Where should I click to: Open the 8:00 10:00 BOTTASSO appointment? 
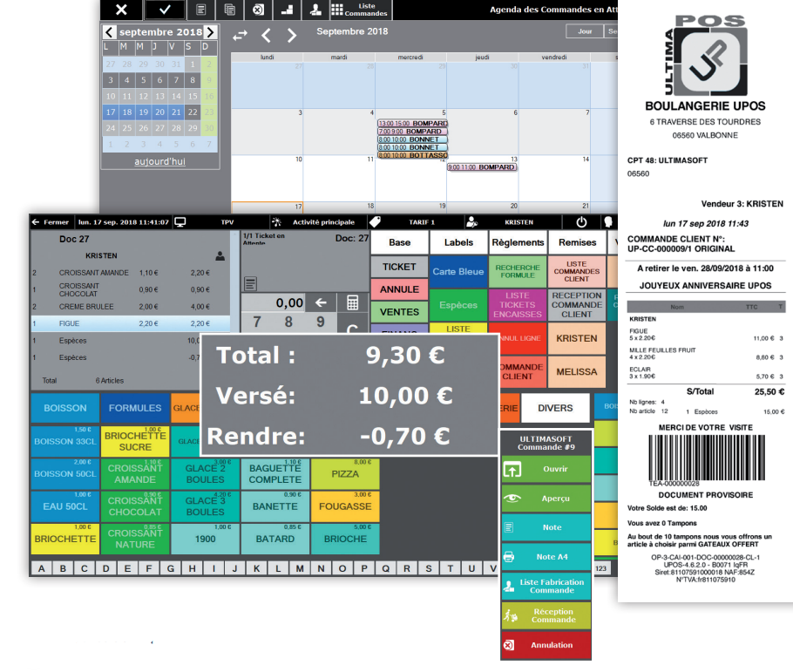pos(413,155)
